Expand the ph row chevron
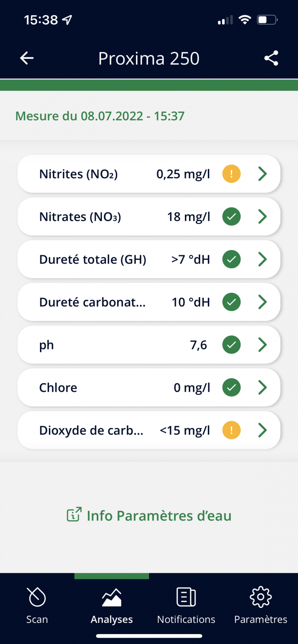 (263, 345)
